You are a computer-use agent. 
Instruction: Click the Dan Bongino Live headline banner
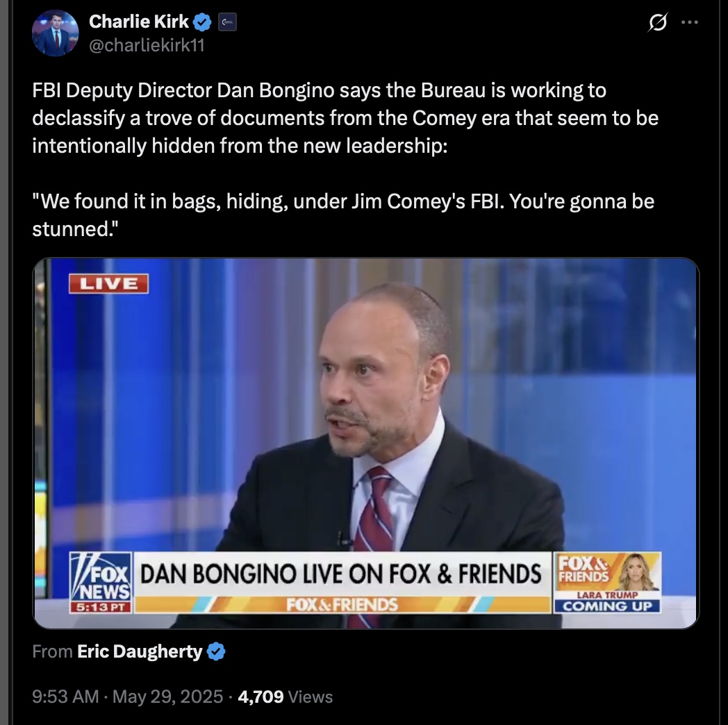coord(341,574)
